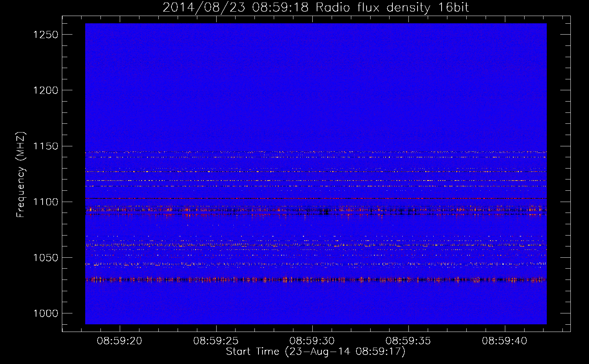Click the 08:59:30 time tick label
Image resolution: width=589 pixels, height=364 pixels.
click(312, 341)
